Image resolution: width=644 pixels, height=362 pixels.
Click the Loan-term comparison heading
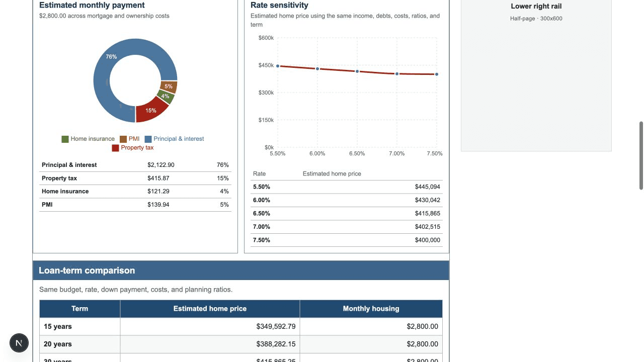click(87, 270)
